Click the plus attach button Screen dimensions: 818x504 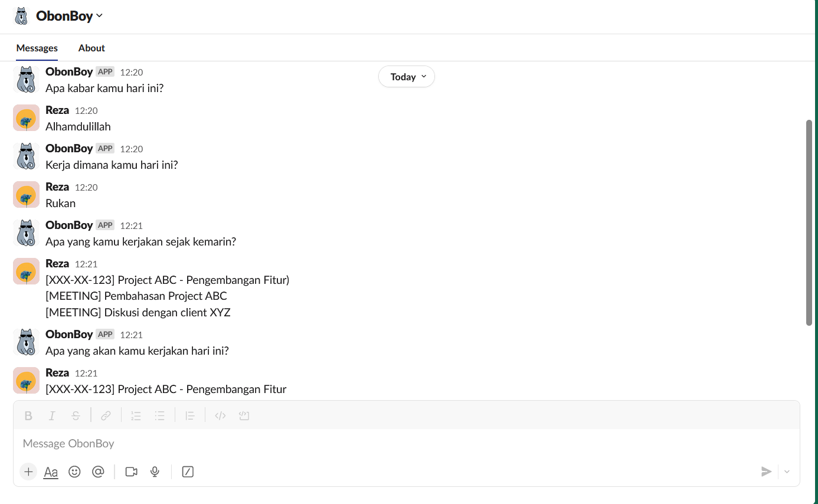[28, 472]
